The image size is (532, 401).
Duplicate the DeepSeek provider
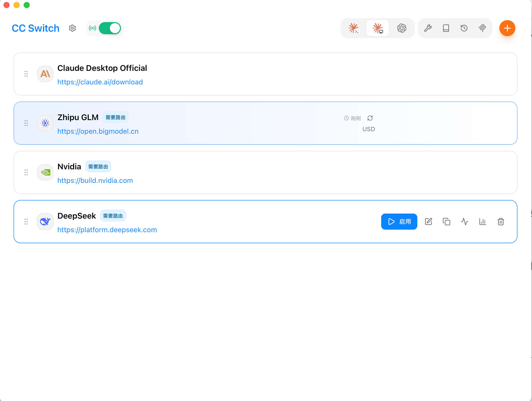tap(447, 222)
